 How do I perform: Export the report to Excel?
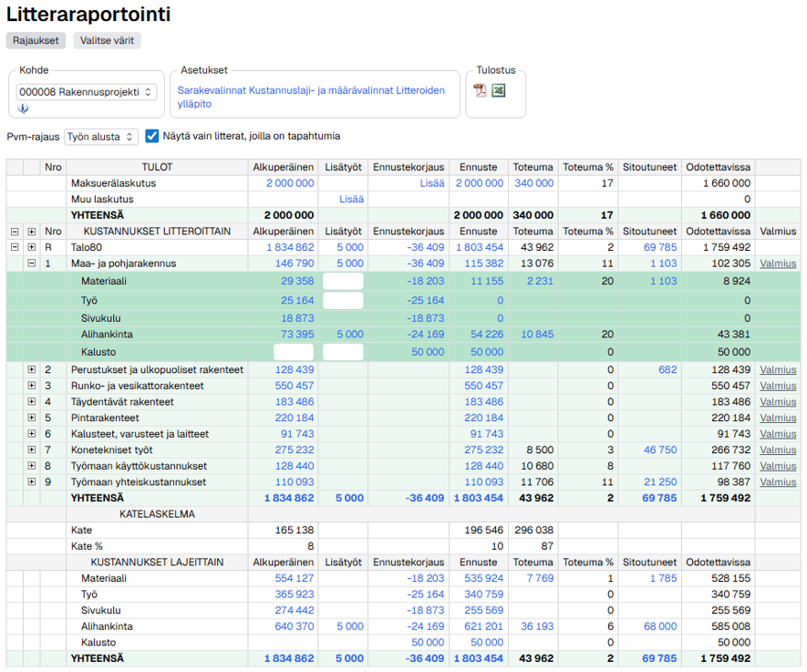click(498, 90)
